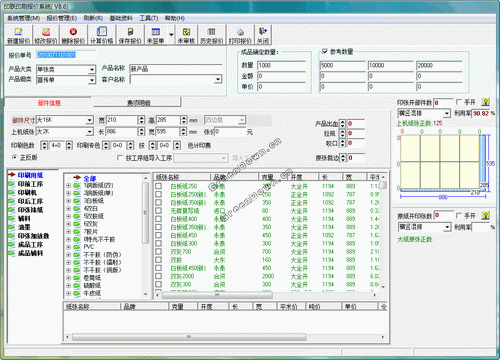Enable 手开 checkbox next to 印张开部件数
This screenshot has width=500, height=360.
[x=459, y=102]
